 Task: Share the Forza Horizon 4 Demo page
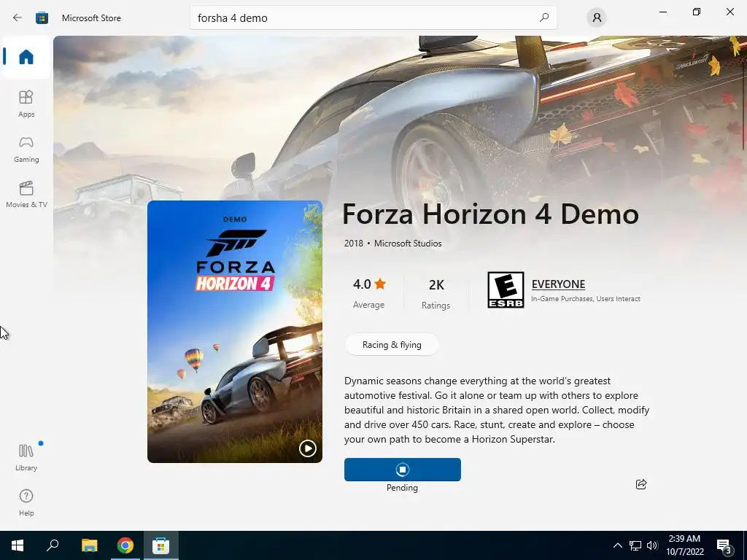[x=641, y=484]
